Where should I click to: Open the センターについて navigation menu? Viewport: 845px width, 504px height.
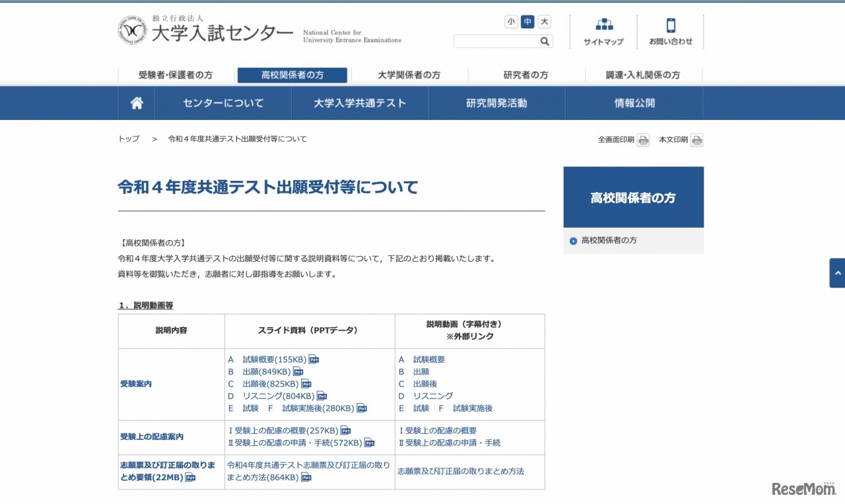223,103
